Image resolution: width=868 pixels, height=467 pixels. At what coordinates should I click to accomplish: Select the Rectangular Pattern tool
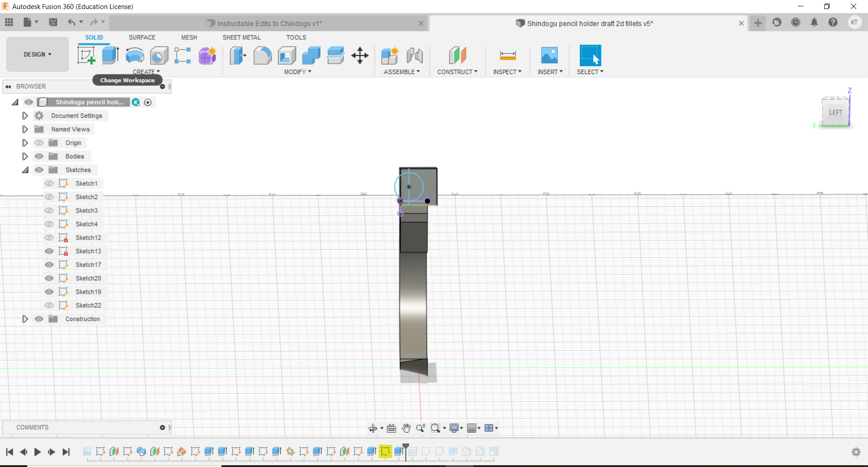[x=183, y=56]
